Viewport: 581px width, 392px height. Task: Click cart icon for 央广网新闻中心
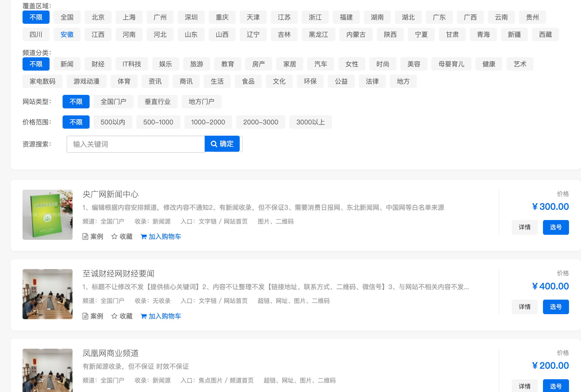coord(144,237)
